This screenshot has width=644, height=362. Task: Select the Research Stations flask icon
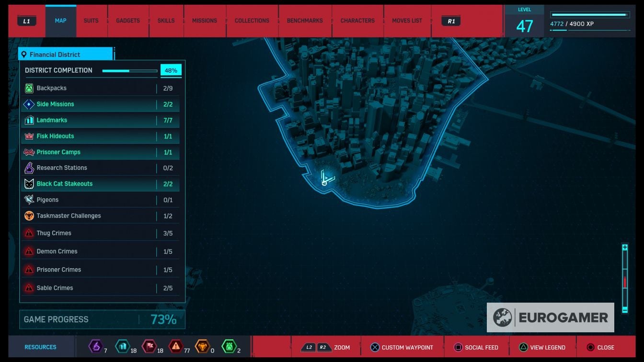click(x=29, y=168)
